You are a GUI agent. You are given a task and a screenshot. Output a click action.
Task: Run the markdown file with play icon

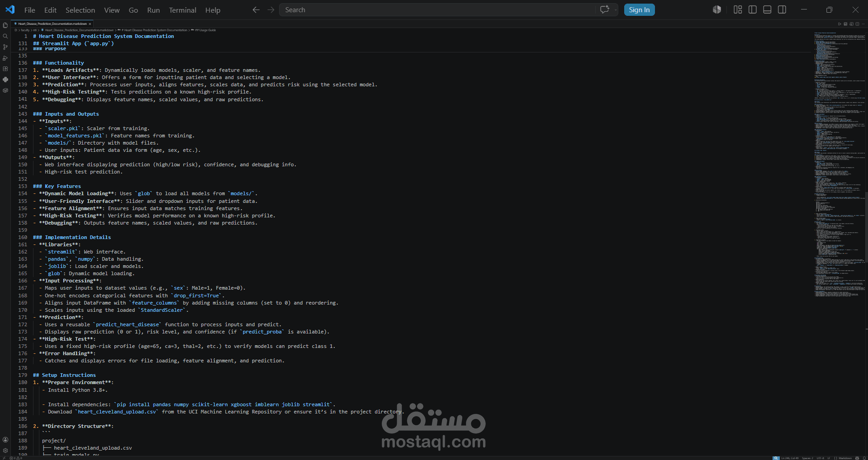pos(840,24)
